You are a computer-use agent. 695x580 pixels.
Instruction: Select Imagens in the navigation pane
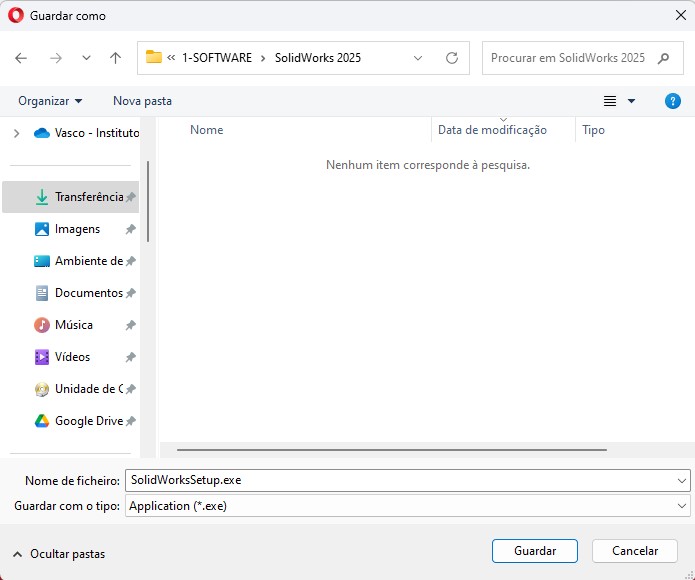77,229
